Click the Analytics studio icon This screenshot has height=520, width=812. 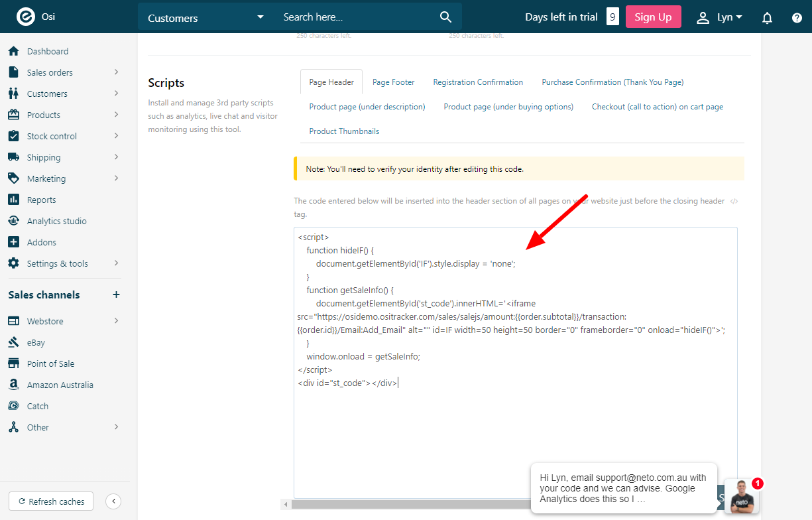(13, 221)
